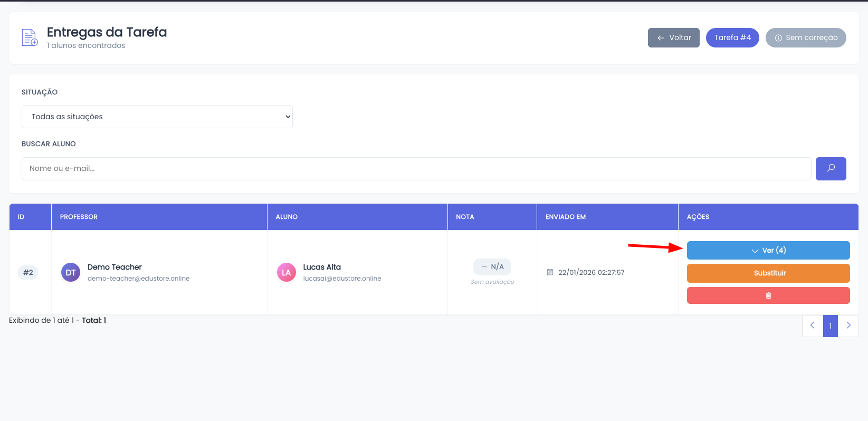Viewport: 868px width, 421px height.
Task: Click the #2 submission ID badge
Action: [x=28, y=272]
